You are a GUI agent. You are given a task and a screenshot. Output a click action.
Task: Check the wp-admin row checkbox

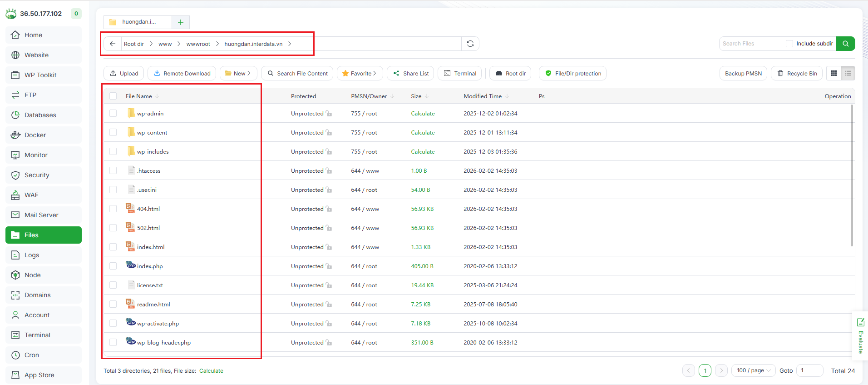(113, 113)
